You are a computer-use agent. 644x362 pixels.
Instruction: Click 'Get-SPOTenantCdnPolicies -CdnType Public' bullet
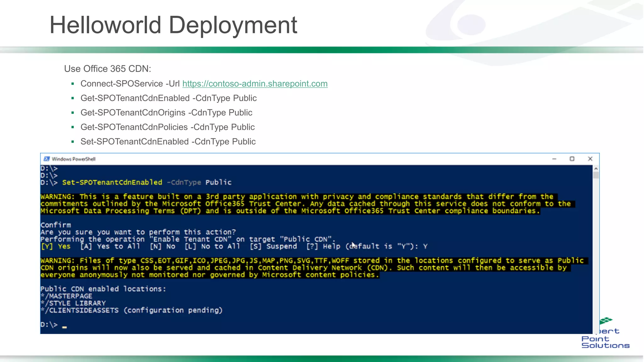(x=168, y=127)
